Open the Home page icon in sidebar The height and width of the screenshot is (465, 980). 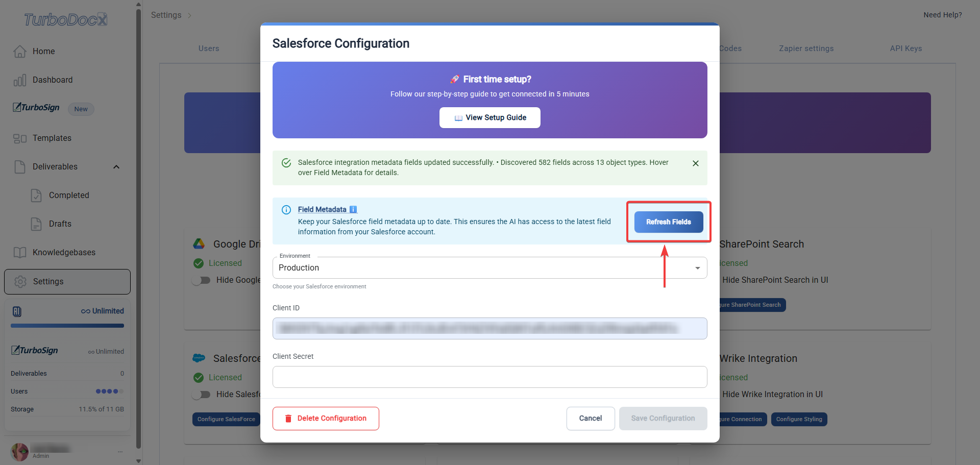20,52
